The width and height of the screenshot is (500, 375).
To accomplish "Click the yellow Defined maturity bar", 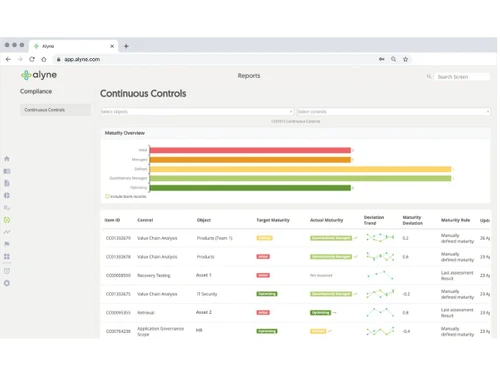I will point(300,169).
